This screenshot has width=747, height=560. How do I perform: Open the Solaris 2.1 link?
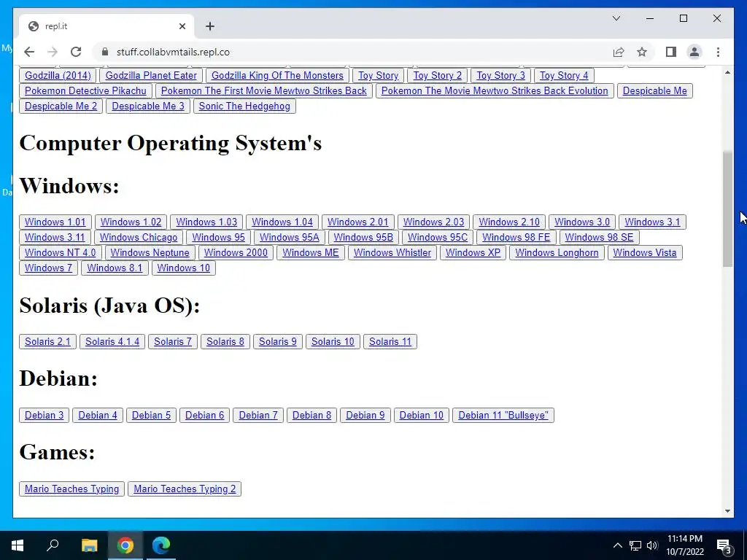point(47,341)
